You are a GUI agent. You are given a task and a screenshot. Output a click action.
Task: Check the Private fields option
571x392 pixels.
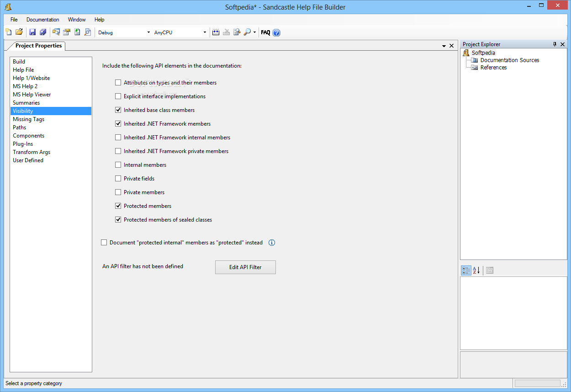click(x=118, y=179)
